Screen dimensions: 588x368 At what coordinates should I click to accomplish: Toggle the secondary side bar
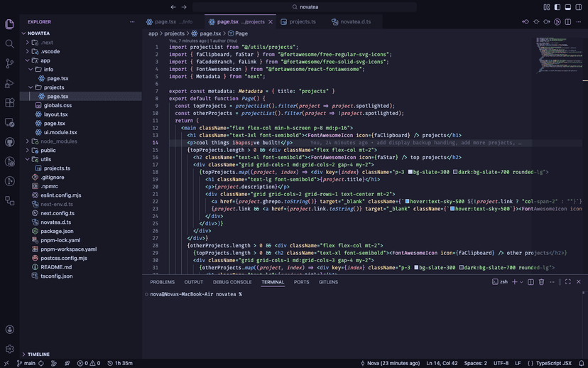[578, 7]
